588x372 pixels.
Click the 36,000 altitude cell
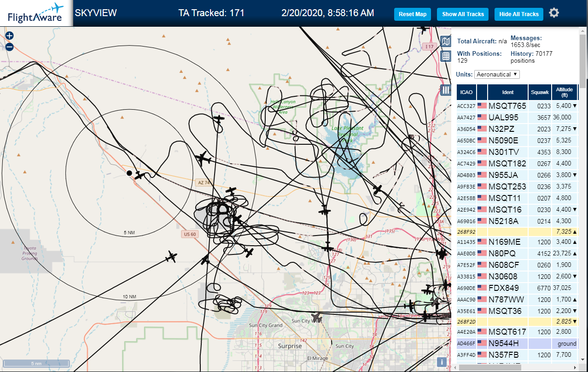click(565, 118)
